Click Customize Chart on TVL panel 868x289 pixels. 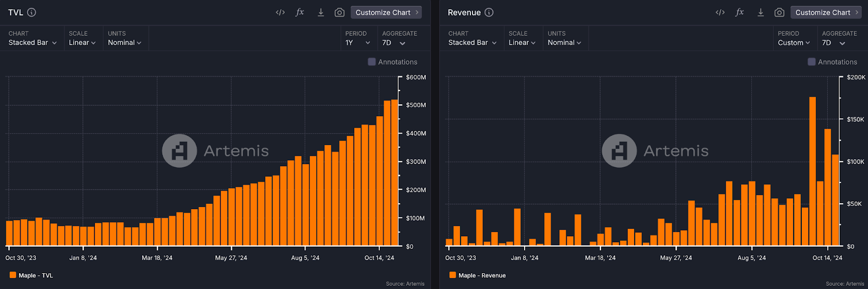386,12
